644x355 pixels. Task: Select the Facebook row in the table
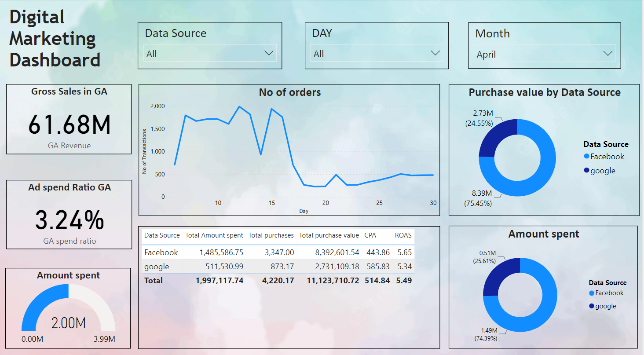pos(161,253)
